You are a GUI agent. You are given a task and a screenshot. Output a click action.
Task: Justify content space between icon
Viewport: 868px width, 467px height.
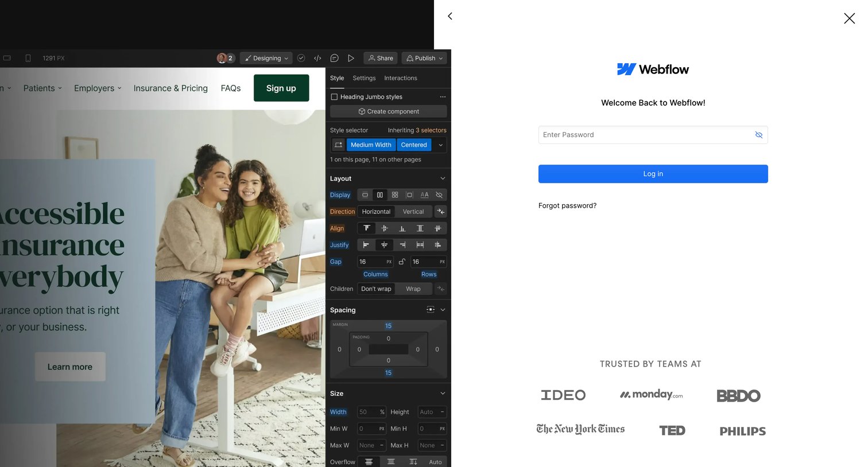[x=420, y=245]
